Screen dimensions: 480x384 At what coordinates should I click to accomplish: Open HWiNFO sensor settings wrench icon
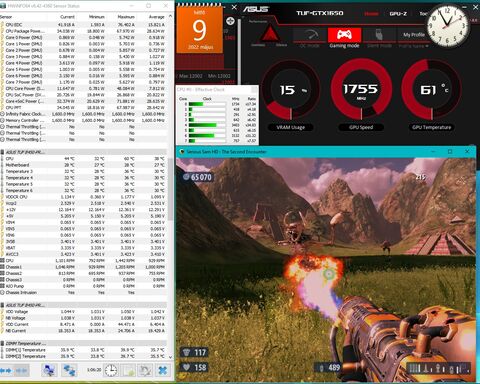[x=145, y=370]
